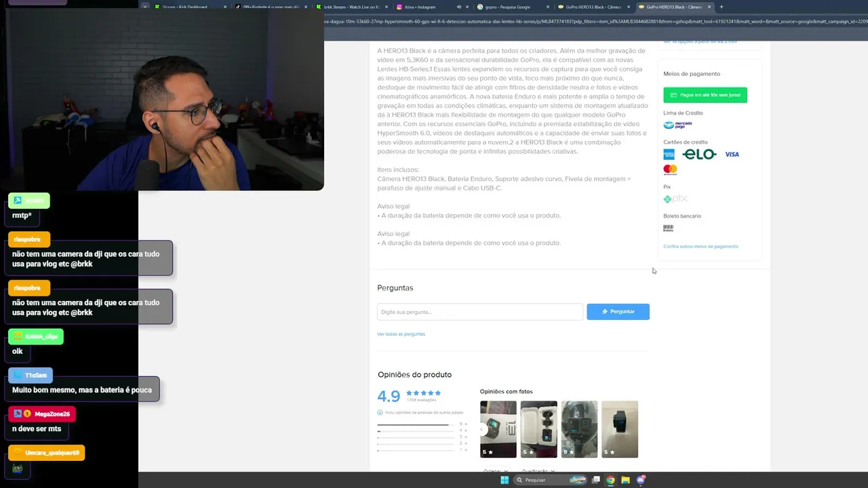The width and height of the screenshot is (868, 488).
Task: Close the Ativa Instagram tab
Action: (469, 7)
